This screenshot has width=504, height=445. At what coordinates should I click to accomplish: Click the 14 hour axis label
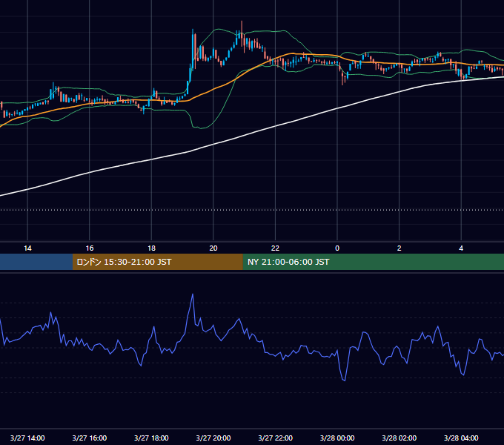tap(27, 248)
